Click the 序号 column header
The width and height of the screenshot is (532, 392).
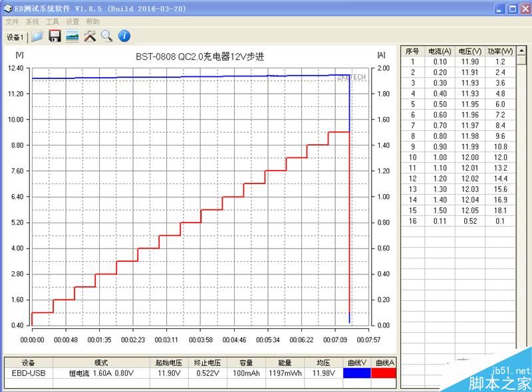412,51
